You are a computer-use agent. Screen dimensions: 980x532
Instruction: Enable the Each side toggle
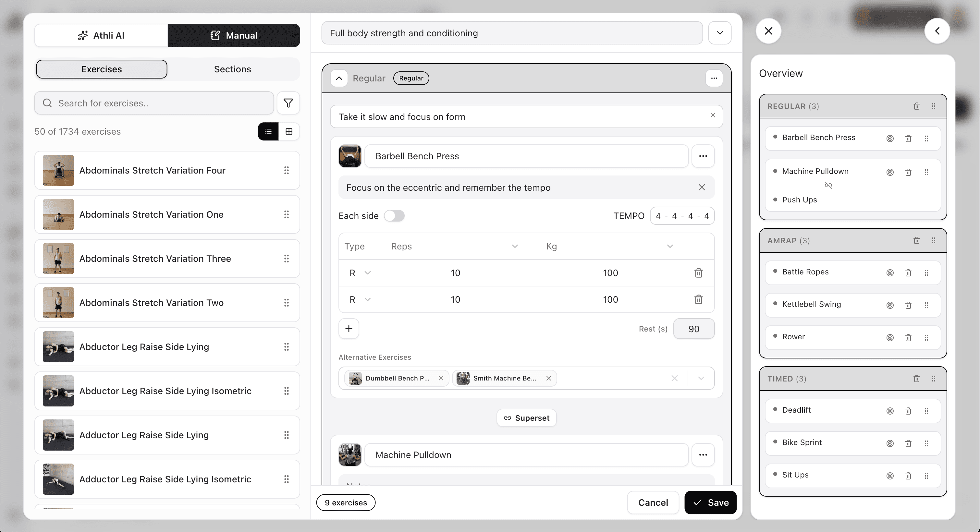pyautogui.click(x=395, y=216)
